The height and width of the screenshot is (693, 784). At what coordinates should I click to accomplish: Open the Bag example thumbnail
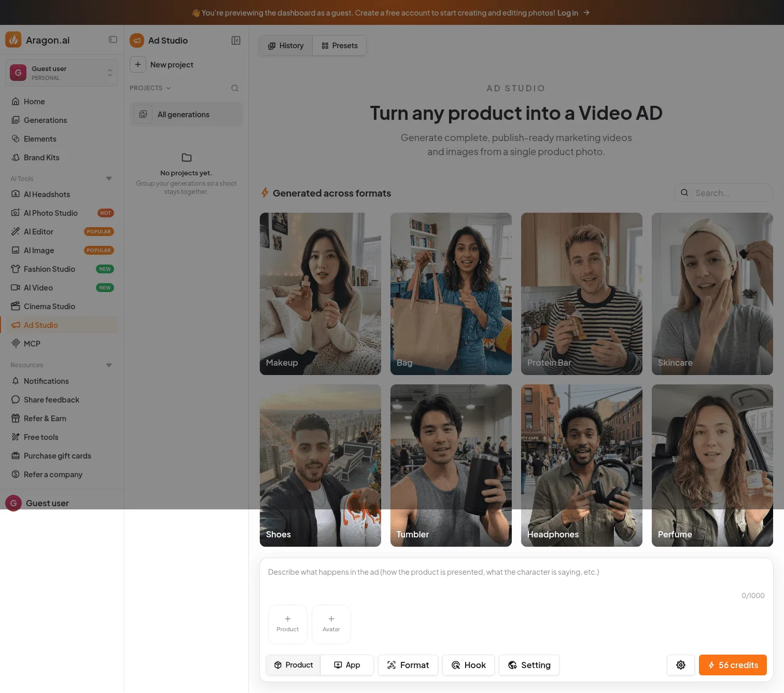[451, 294]
